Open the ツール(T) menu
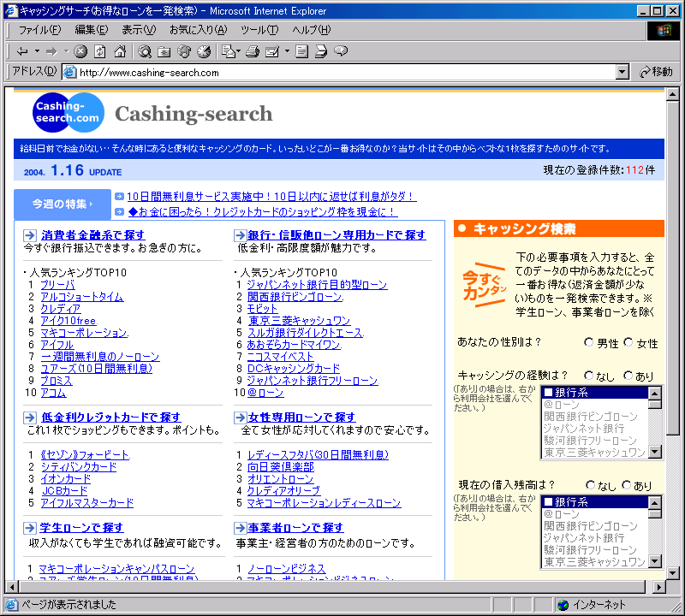The height and width of the screenshot is (616, 685). click(259, 30)
